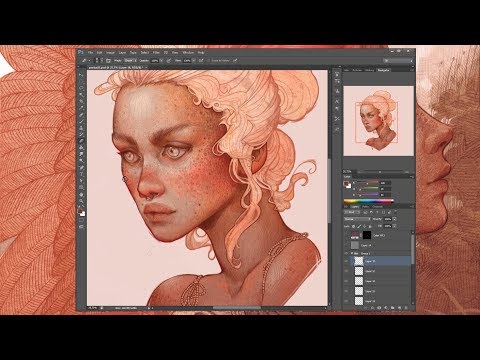This screenshot has height=360, width=480.
Task: Select the Zoom tool in the toolbox
Action: pyautogui.click(x=81, y=201)
